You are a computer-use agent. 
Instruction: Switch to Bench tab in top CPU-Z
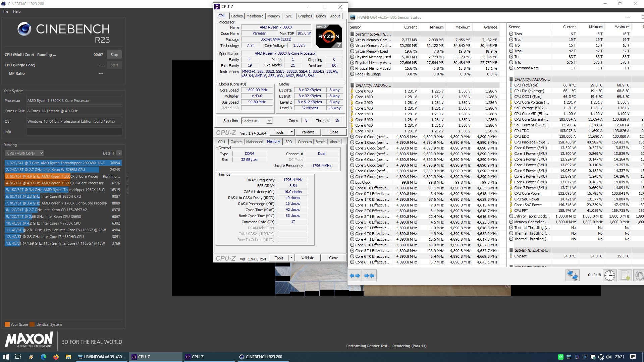point(321,16)
